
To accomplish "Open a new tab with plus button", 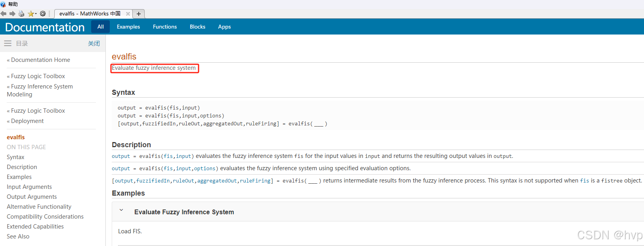I will [139, 13].
